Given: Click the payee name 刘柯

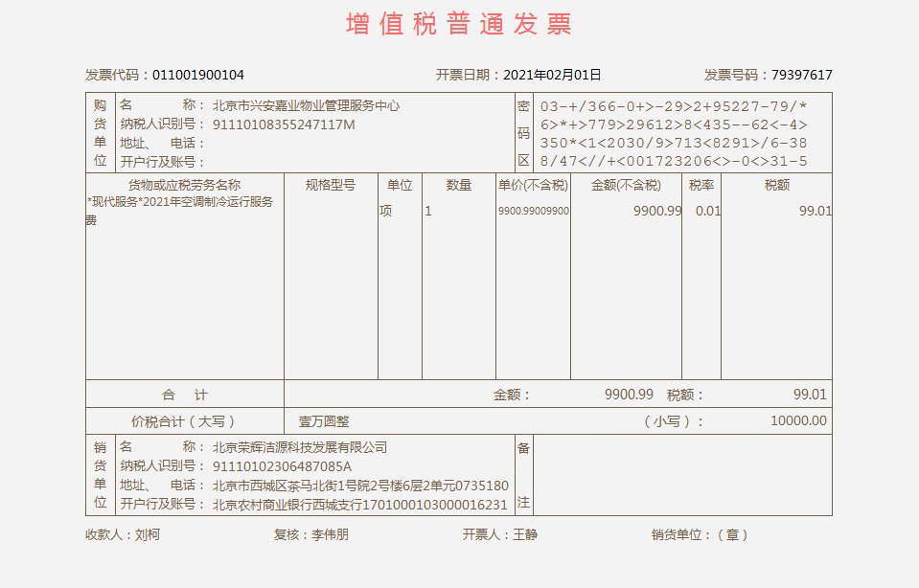Looking at the screenshot, I should point(148,534).
